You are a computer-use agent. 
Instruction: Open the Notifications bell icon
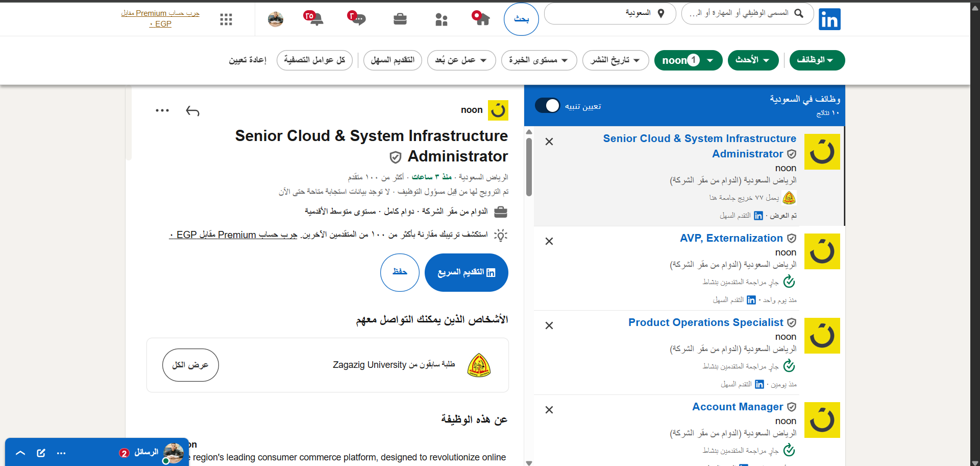tap(313, 18)
